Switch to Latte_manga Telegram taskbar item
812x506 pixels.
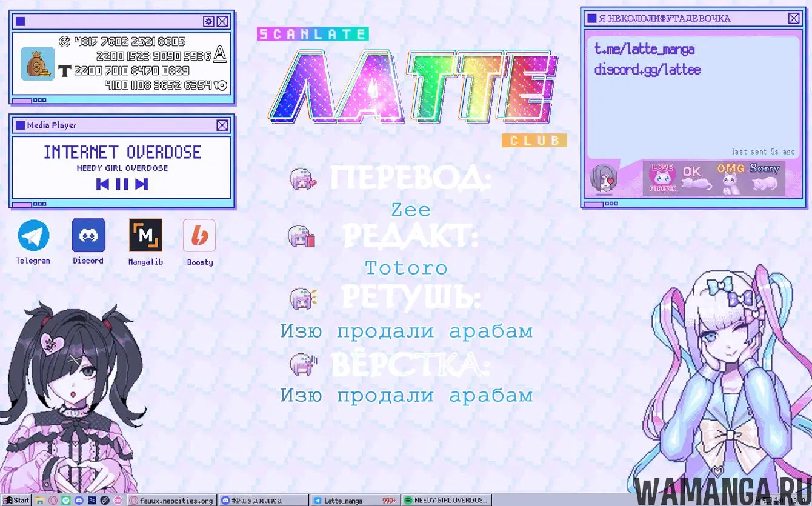[x=354, y=501]
